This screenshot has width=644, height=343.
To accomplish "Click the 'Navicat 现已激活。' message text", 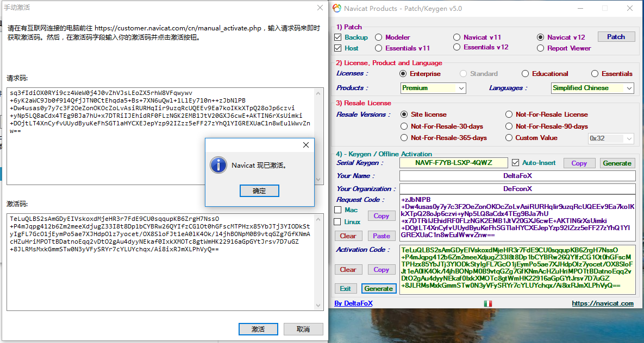I will tap(259, 166).
